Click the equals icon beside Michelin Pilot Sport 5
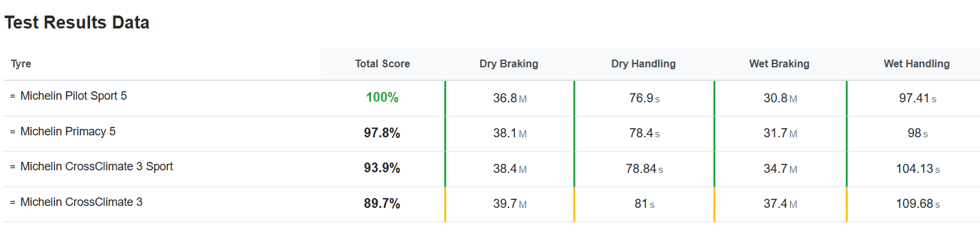Screen dimensions: 980x237 12,96
